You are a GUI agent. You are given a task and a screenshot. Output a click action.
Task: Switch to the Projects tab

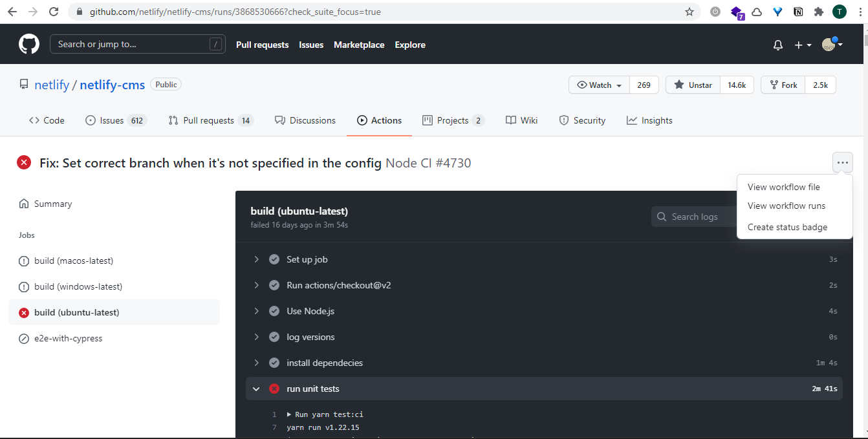click(453, 120)
